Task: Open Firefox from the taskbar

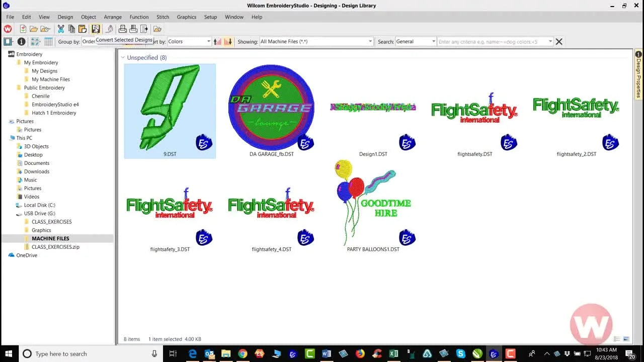Action: 360,353
